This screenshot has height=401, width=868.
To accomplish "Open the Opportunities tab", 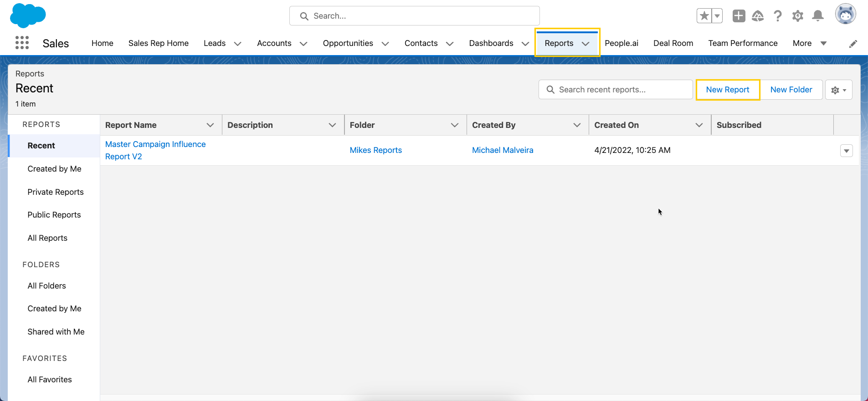I will pyautogui.click(x=348, y=43).
